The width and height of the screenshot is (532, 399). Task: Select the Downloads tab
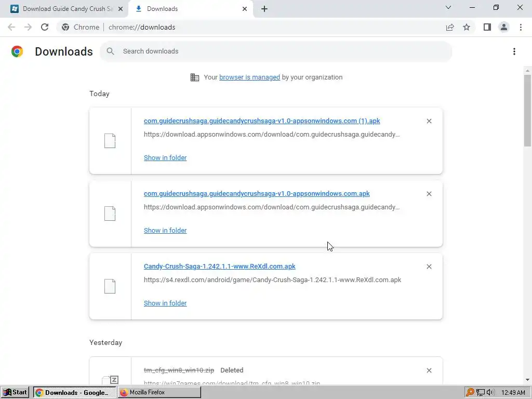190,9
